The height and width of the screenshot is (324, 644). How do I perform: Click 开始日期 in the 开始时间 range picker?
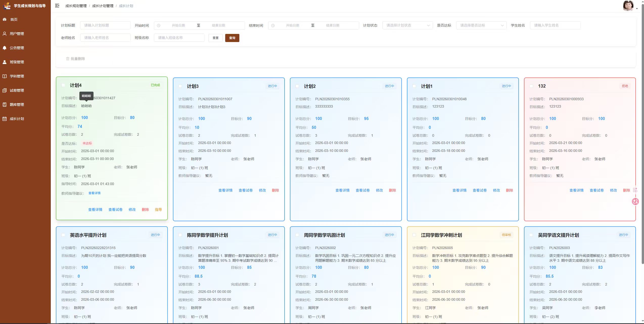[x=178, y=26]
